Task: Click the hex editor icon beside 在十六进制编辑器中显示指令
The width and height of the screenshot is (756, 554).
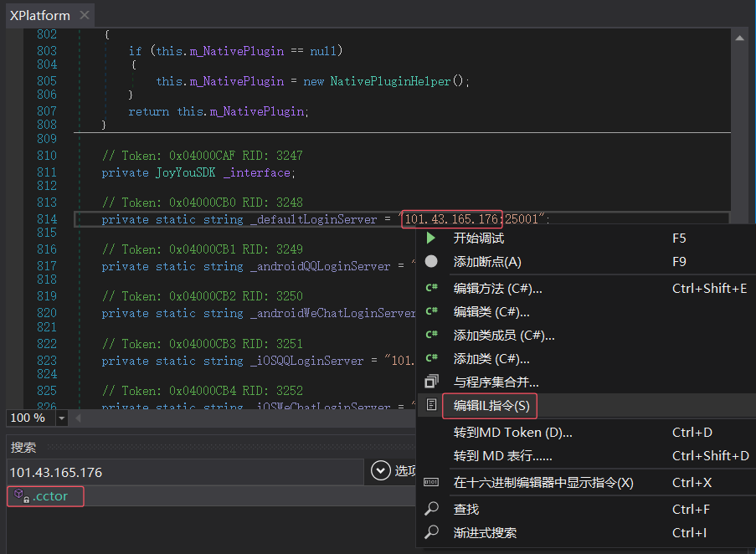Action: click(432, 483)
